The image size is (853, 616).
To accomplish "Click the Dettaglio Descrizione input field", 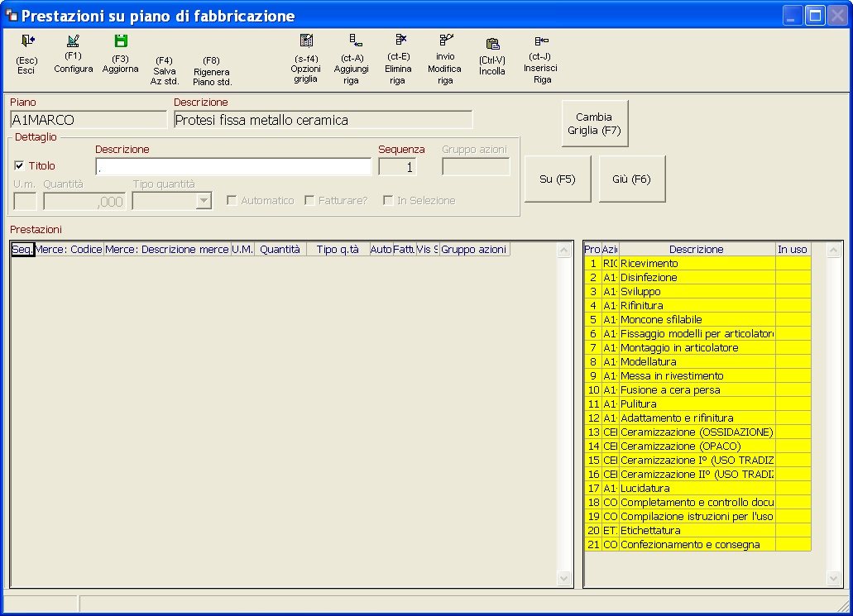I will [233, 167].
